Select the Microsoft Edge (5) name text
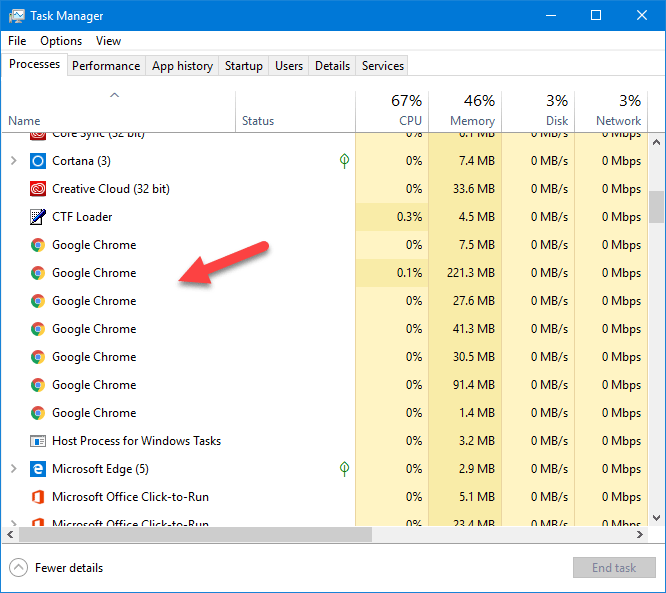This screenshot has height=593, width=666. pos(100,469)
